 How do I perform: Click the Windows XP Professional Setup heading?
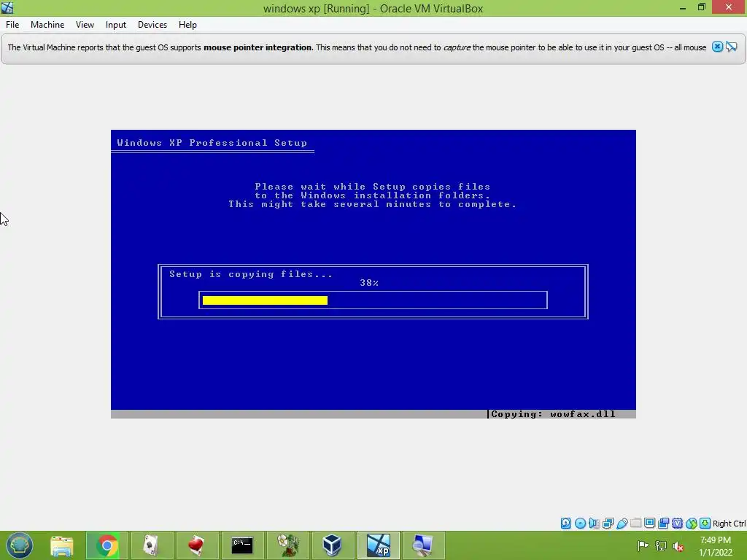(212, 143)
